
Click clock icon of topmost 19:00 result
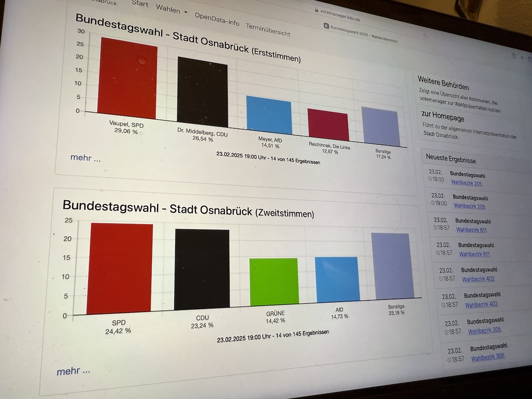click(x=431, y=179)
